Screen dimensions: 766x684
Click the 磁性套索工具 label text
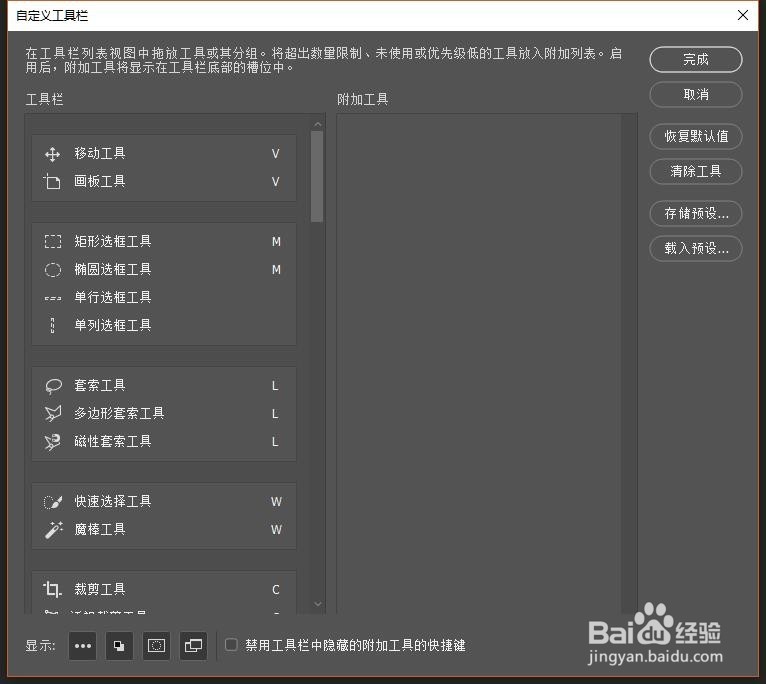point(113,441)
